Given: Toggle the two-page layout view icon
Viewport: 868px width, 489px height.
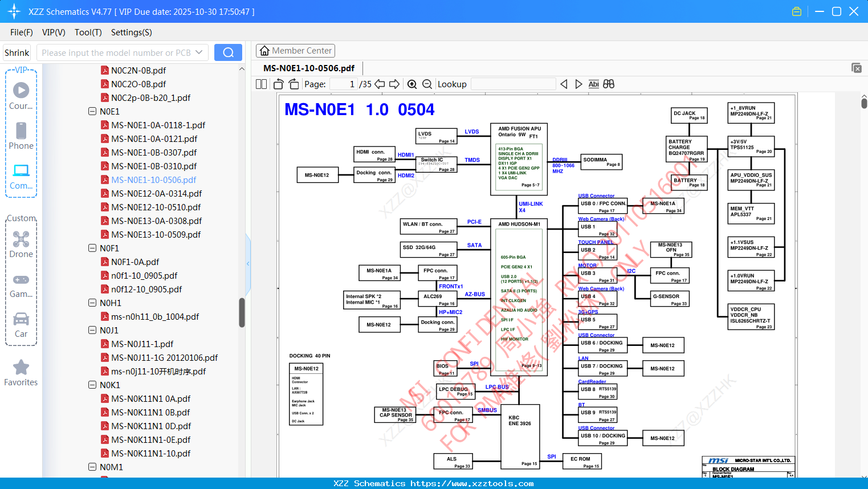Looking at the screenshot, I should [262, 84].
